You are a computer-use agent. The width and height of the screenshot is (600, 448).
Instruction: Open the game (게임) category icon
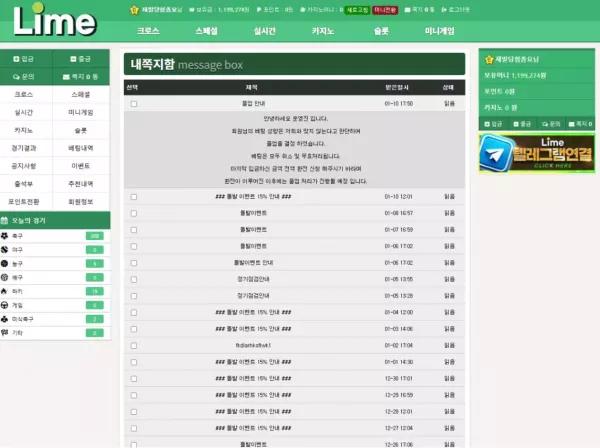tap(6, 305)
